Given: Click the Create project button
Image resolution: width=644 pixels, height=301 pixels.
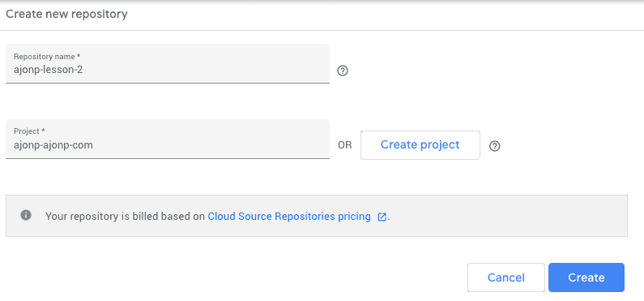Looking at the screenshot, I should (420, 145).
